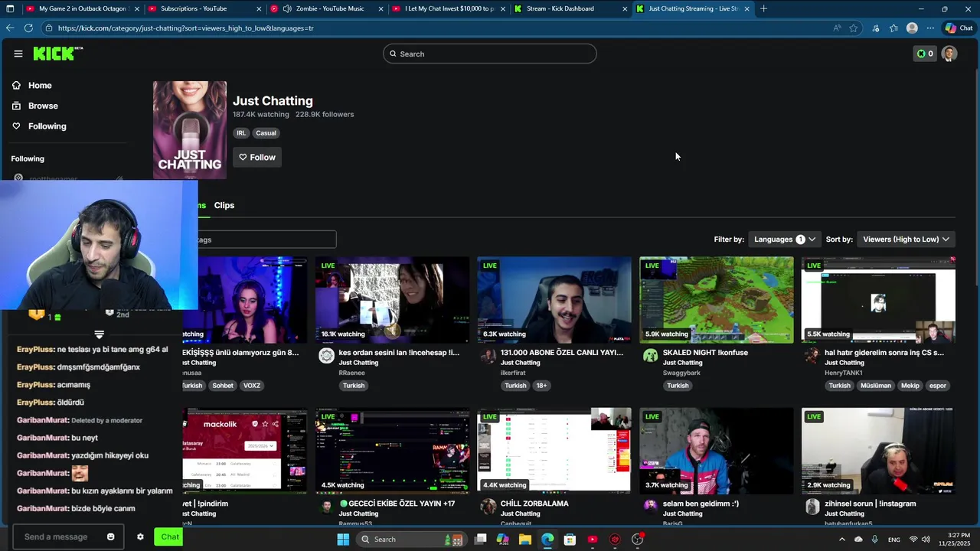Viewport: 980px width, 551px height.
Task: Open Windows Start menu
Action: (x=343, y=540)
